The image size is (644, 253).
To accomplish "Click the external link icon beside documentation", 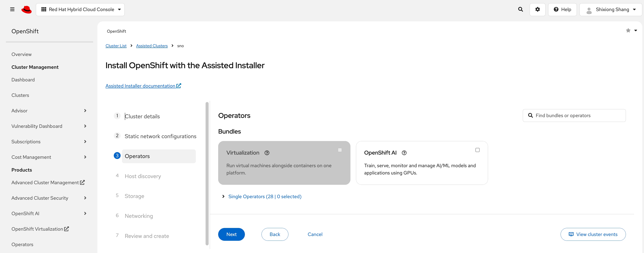I will coord(179,86).
